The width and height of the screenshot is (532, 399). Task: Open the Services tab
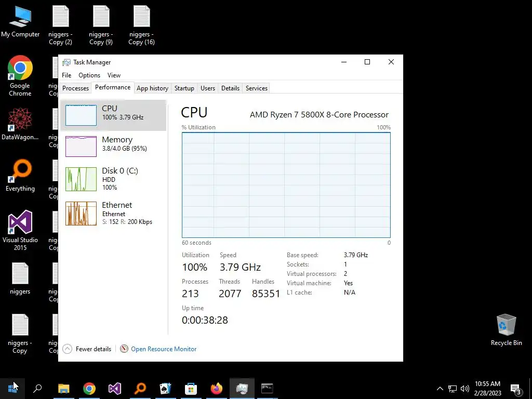257,88
